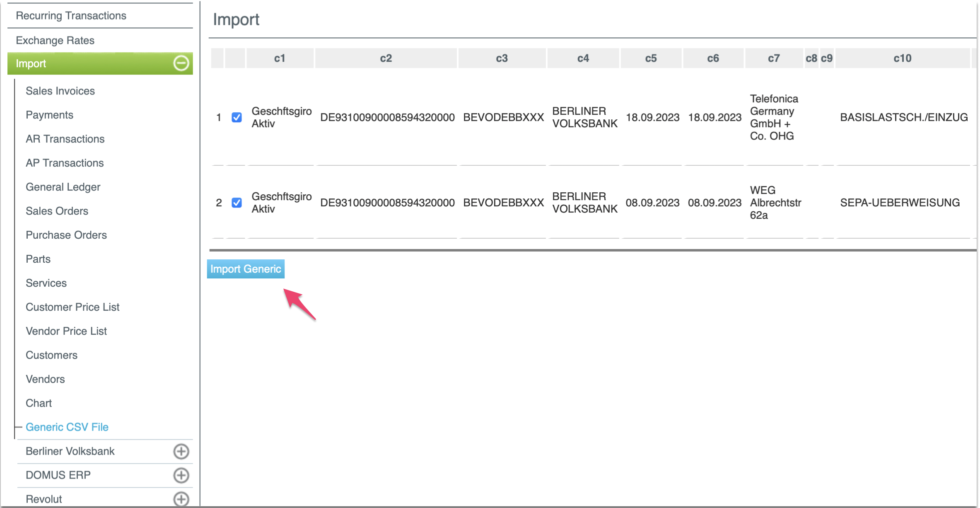Select AR Transactions import option
Image resolution: width=980 pixels, height=508 pixels.
tap(65, 139)
